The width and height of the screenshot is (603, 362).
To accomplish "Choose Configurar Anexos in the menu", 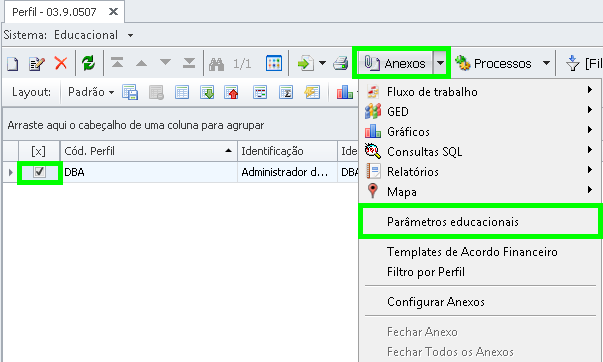I will pyautogui.click(x=480, y=302).
